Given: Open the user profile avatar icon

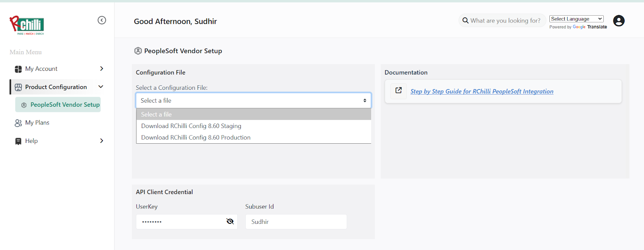Looking at the screenshot, I should 618,21.
